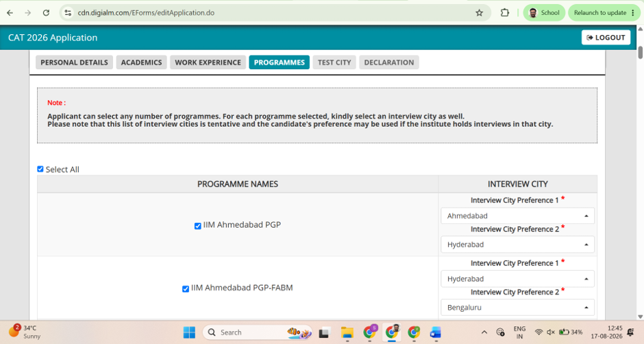
Task: Select the Programmes tab
Action: (280, 62)
